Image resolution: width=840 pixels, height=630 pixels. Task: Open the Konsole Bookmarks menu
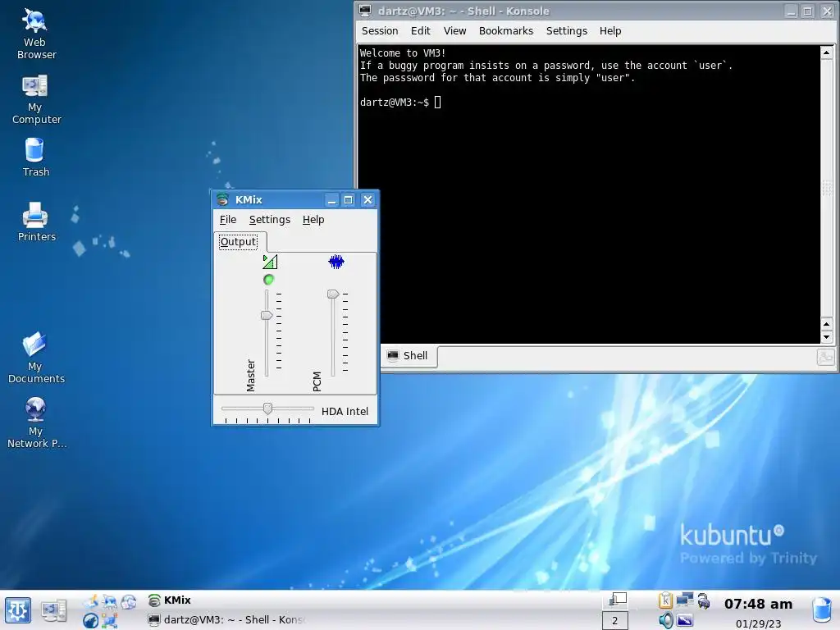[505, 31]
